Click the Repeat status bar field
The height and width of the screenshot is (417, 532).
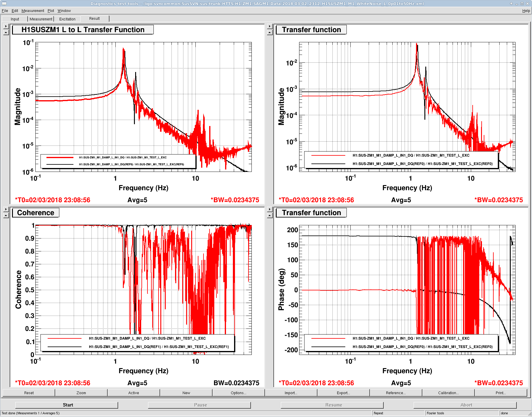point(398,413)
